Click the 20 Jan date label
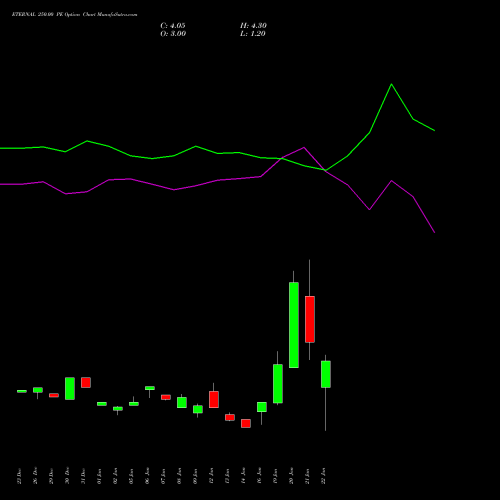The height and width of the screenshot is (500, 500). click(x=291, y=476)
